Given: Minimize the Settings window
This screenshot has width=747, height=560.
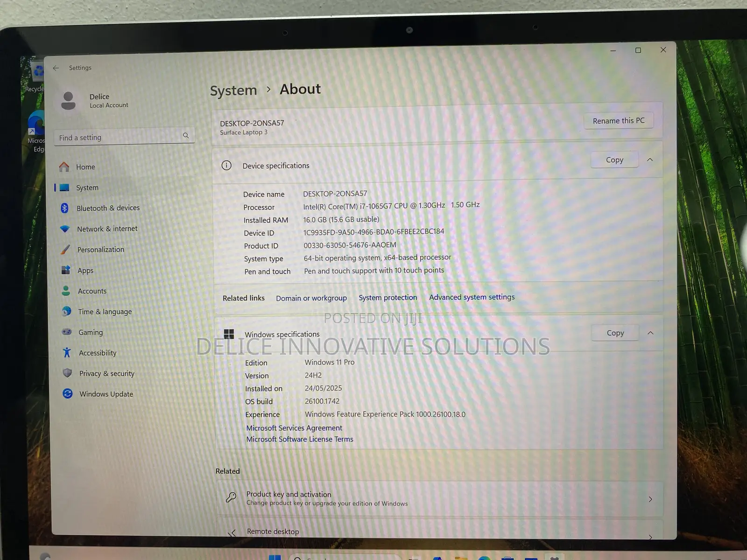Looking at the screenshot, I should 613,50.
